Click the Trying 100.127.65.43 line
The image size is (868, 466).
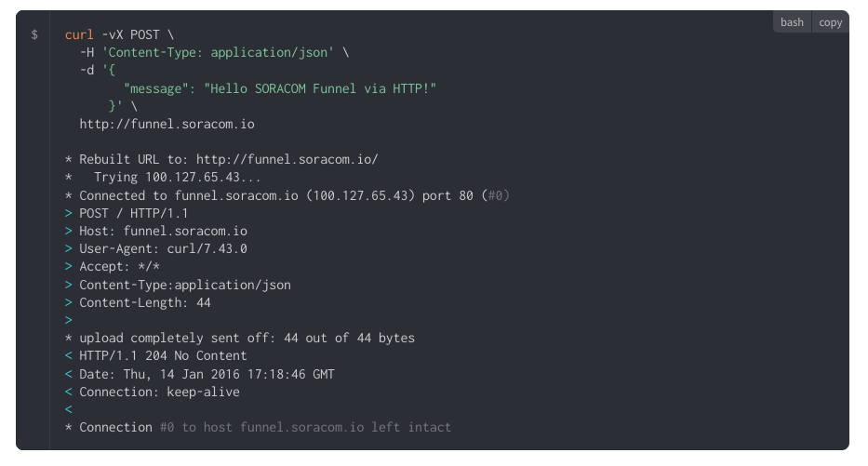(177, 177)
